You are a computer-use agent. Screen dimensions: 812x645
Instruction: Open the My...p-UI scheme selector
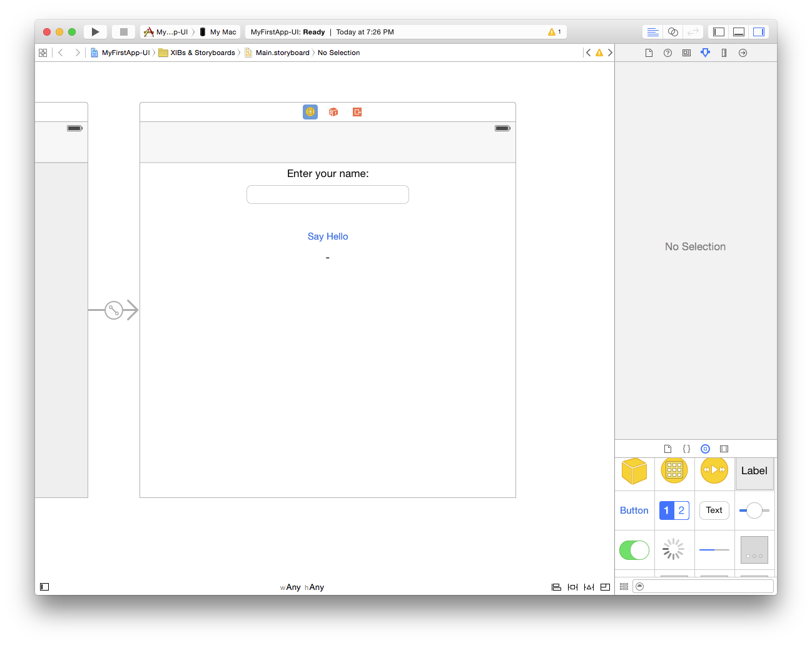pos(166,32)
